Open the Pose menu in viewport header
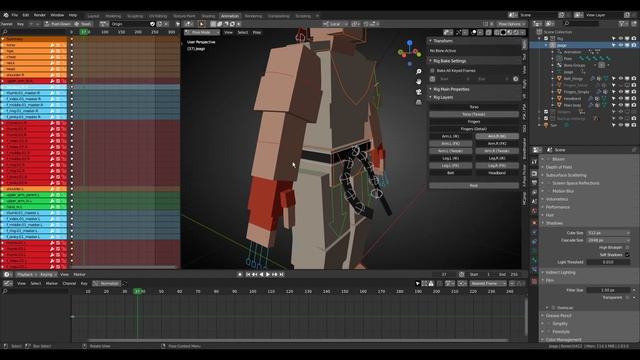 (x=257, y=32)
